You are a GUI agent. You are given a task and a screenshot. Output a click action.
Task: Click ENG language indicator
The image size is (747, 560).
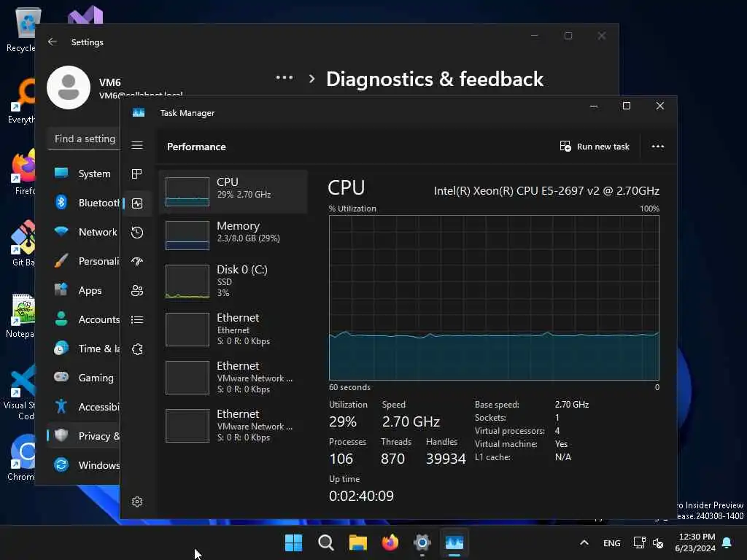click(x=612, y=543)
